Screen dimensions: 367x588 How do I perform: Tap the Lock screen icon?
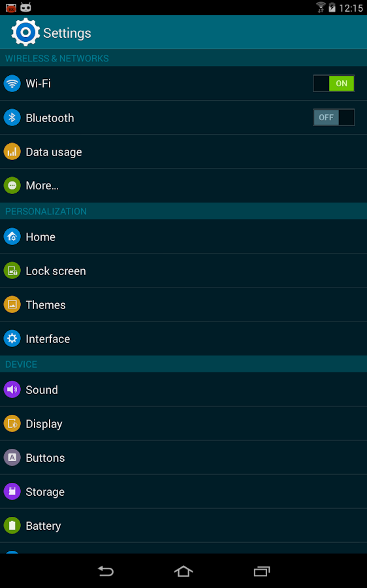click(12, 270)
